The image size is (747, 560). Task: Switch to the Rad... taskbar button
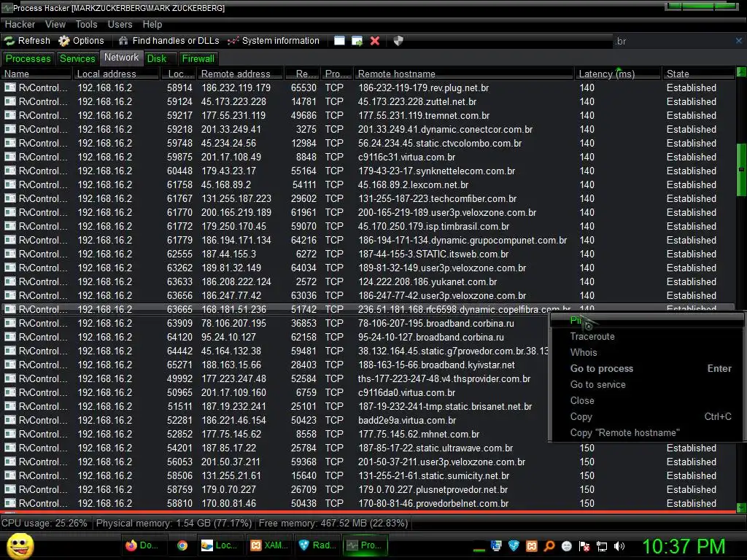(x=317, y=545)
